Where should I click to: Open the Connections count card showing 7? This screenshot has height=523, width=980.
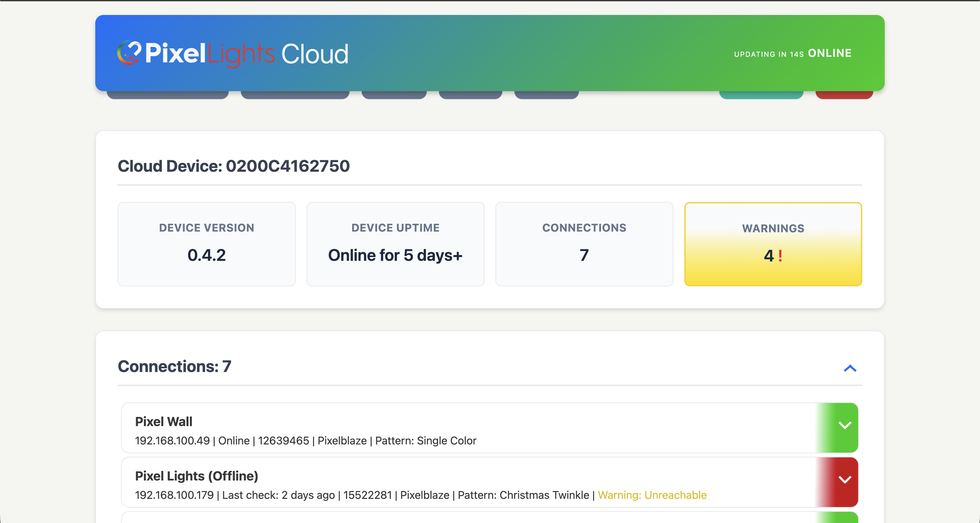click(584, 243)
